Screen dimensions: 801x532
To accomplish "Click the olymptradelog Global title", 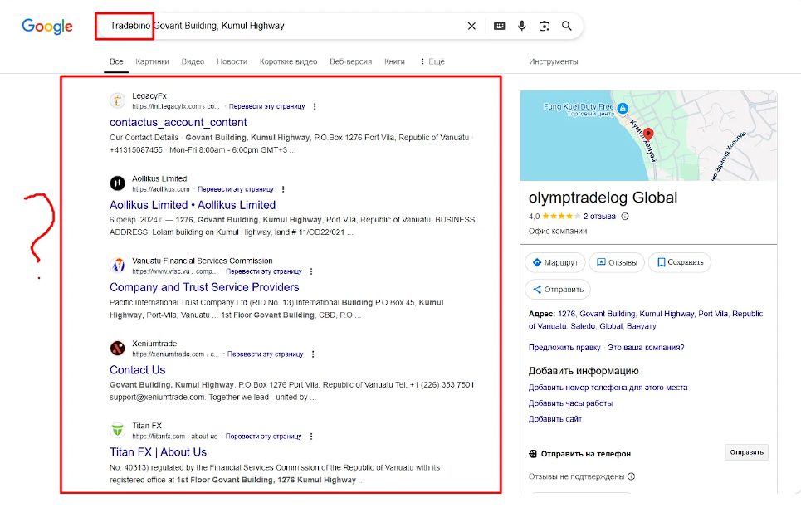I will click(603, 198).
